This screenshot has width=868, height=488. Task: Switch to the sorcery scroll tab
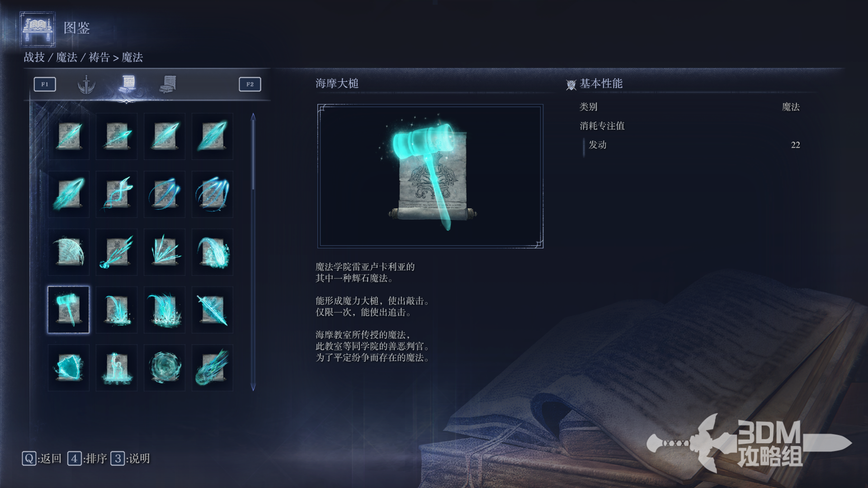128,84
